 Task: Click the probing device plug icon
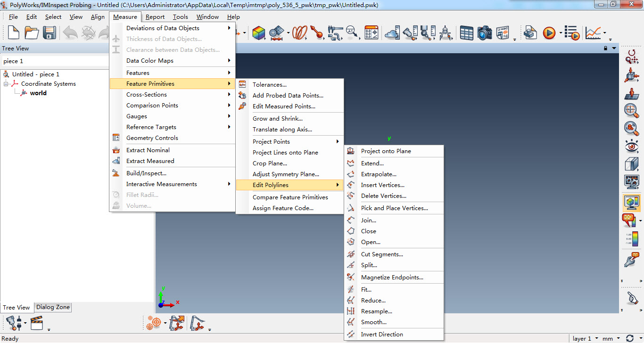[13, 323]
